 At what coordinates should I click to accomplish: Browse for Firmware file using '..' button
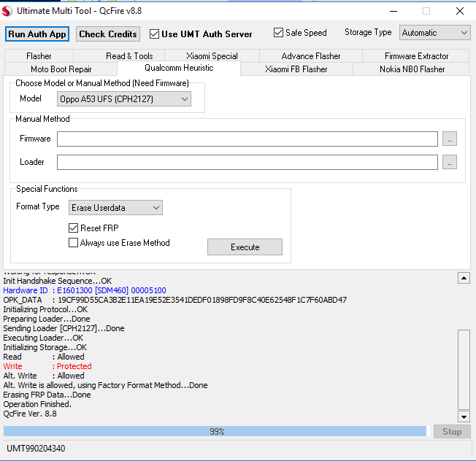click(450, 139)
